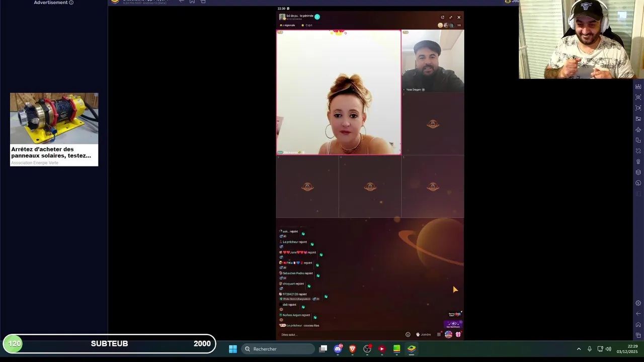Open the multi-instance layers icon in sidebar
Screen dimensions: 644x362
click(x=638, y=172)
